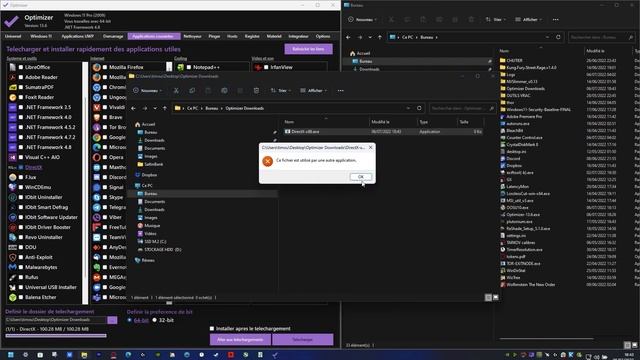Click the Vivaldi icon
Screen dimensions: 640x360
point(97,107)
